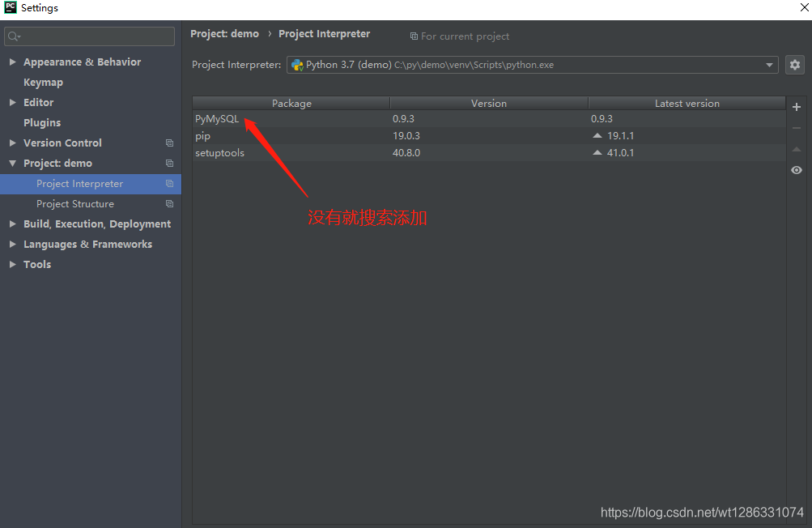Viewport: 812px width, 528px height.
Task: Click the search magnifier icon in settings
Action: click(14, 36)
